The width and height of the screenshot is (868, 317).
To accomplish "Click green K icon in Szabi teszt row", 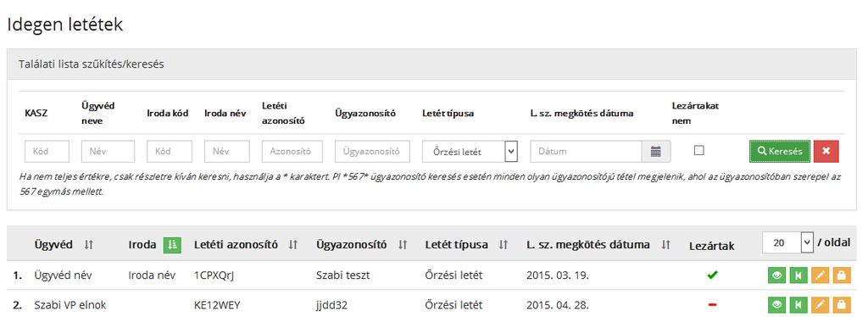I will pos(798,275).
